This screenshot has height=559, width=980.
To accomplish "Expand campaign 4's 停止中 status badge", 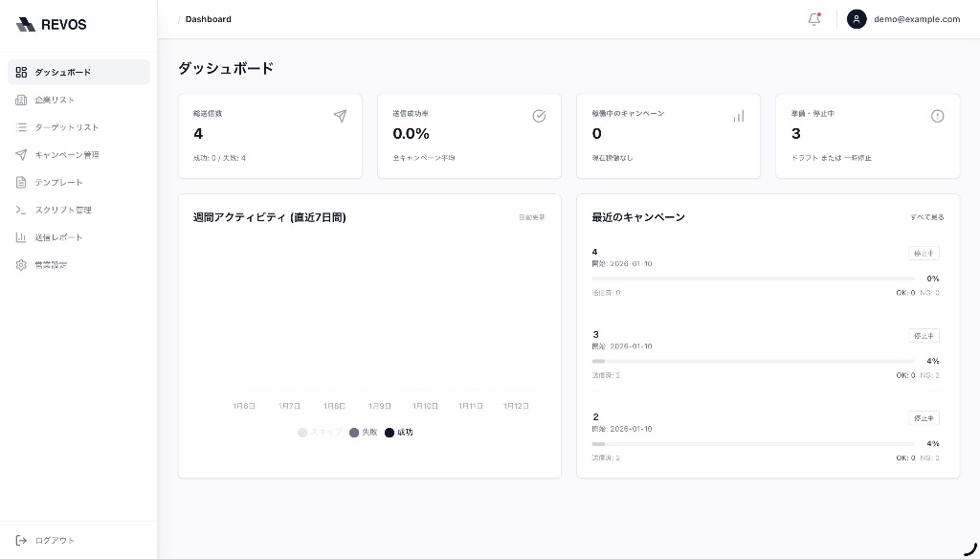I will pyautogui.click(x=923, y=253).
